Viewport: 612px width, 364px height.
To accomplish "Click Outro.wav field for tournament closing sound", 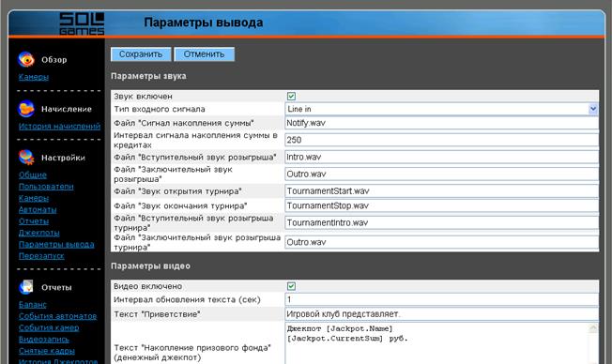I will point(441,242).
